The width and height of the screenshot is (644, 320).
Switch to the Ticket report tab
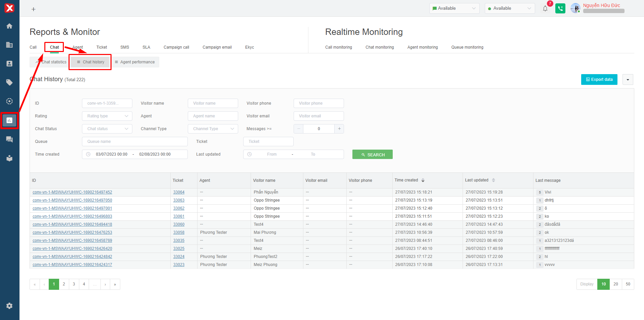101,47
